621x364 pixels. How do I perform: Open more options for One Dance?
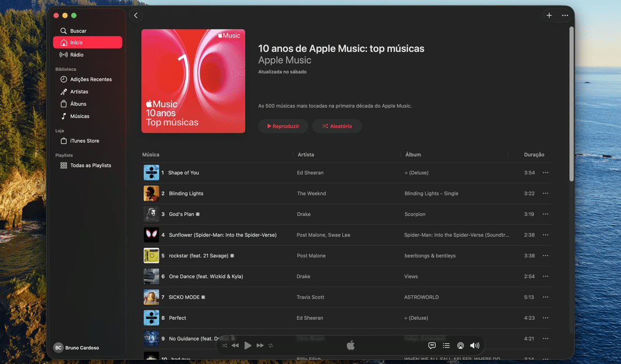[x=546, y=276]
